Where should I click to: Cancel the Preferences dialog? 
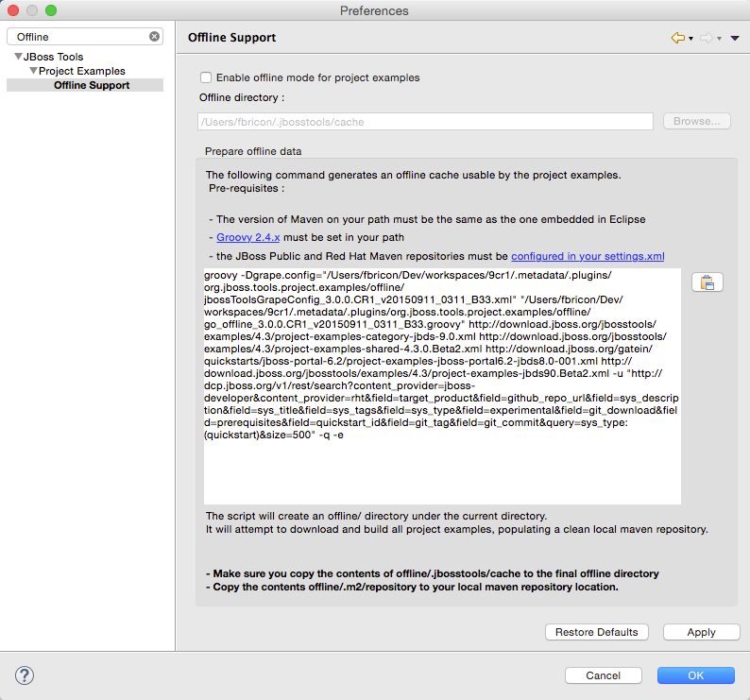[603, 675]
